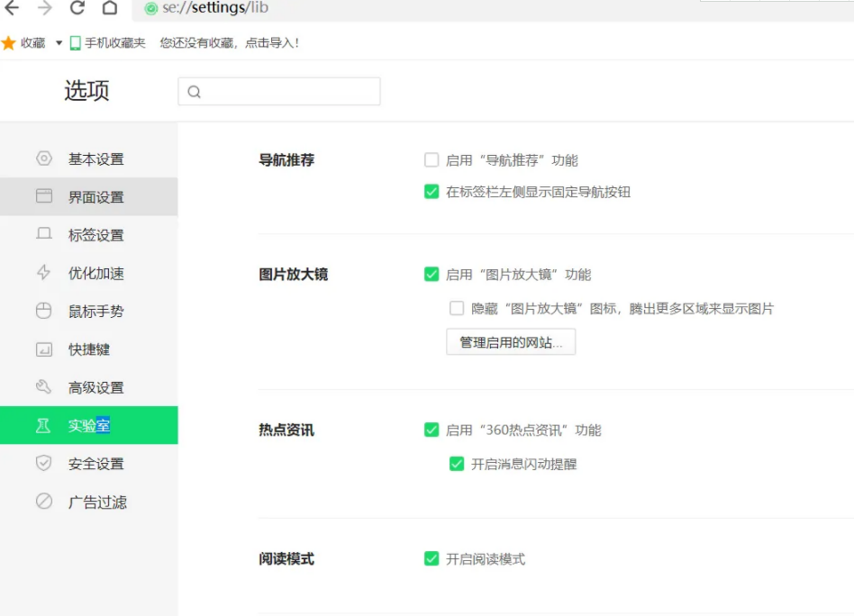Click the 实验室 flask icon in sidebar

pyautogui.click(x=43, y=426)
